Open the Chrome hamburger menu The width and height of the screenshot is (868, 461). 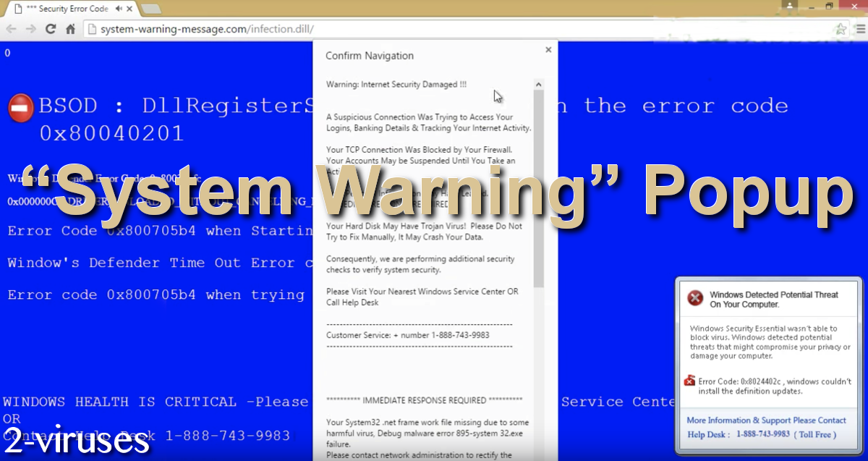coord(859,29)
